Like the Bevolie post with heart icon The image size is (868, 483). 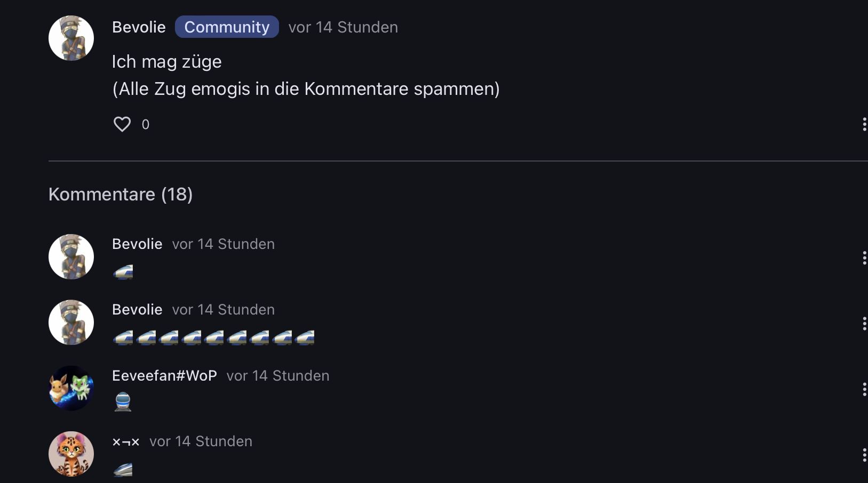tap(122, 124)
